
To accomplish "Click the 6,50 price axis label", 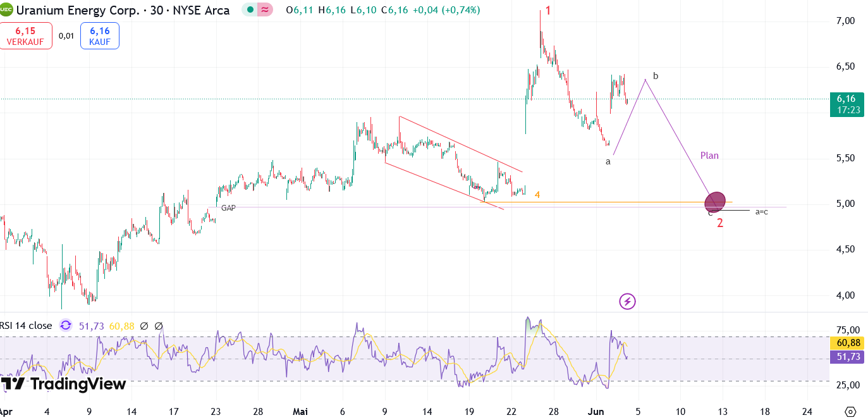I will 845,66.
